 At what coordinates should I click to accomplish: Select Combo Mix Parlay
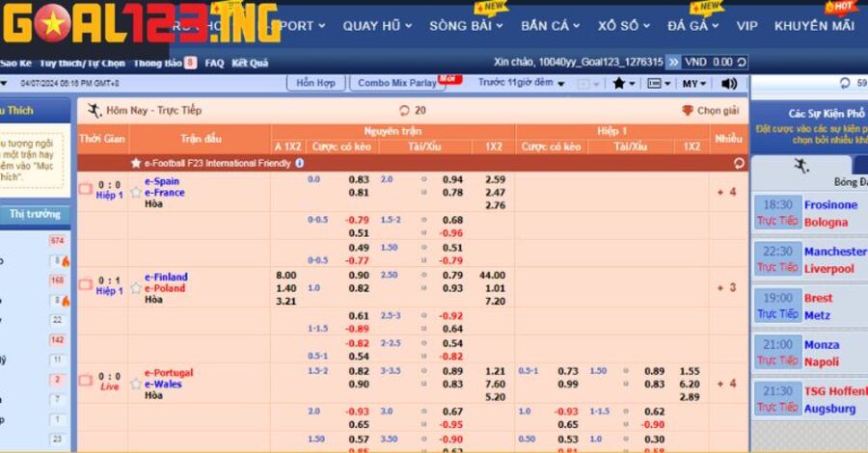(397, 83)
